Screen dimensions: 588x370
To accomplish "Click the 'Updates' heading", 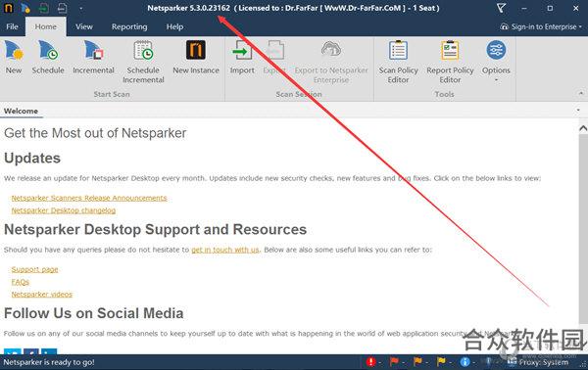I will pyautogui.click(x=32, y=158).
